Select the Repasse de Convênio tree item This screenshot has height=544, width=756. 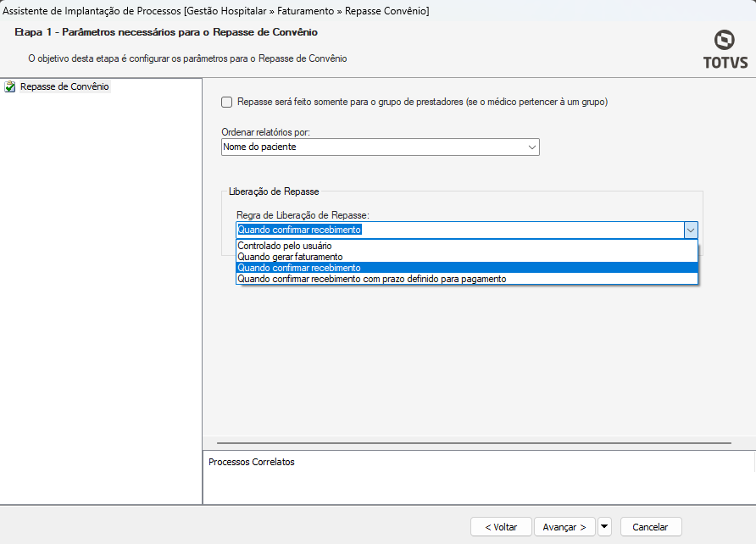click(x=64, y=86)
